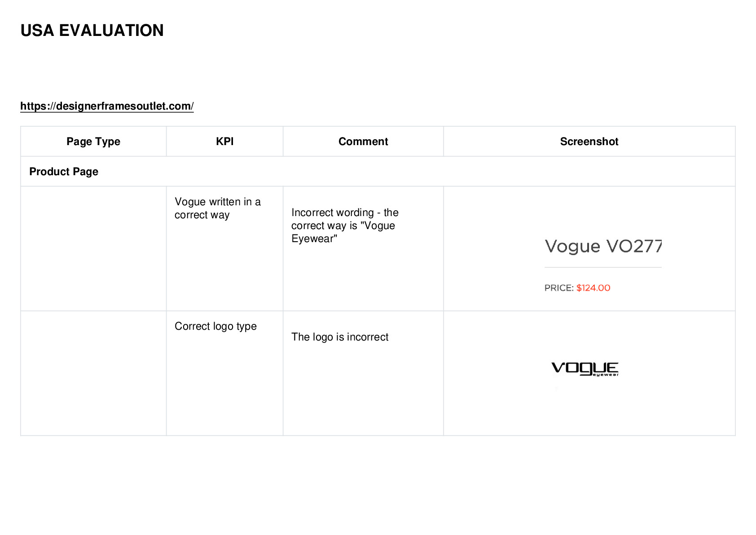Image resolution: width=756 pixels, height=535 pixels.
Task: Select the Comment column header
Action: [x=363, y=141]
